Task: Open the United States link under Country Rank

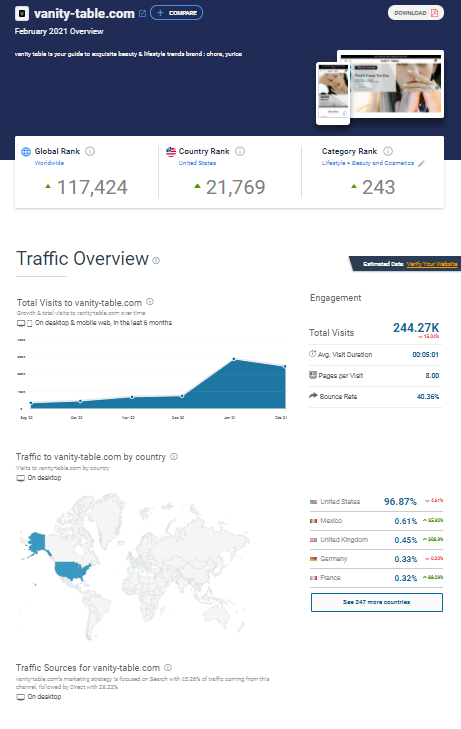Action: [198, 163]
